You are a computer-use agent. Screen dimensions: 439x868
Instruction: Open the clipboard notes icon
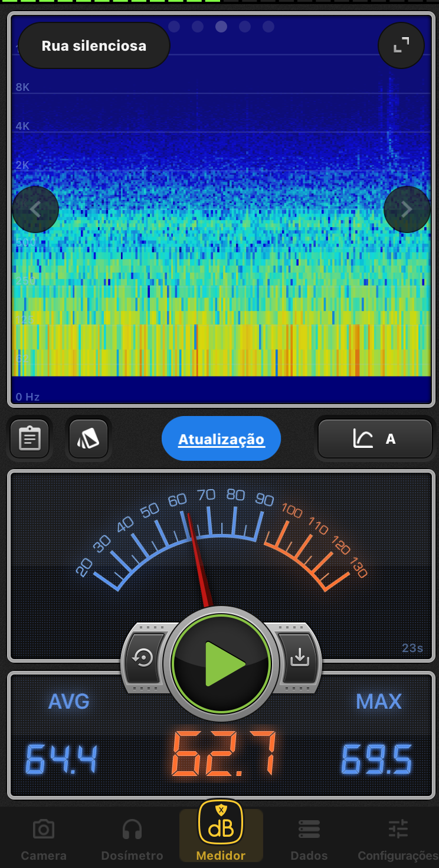tap(30, 438)
